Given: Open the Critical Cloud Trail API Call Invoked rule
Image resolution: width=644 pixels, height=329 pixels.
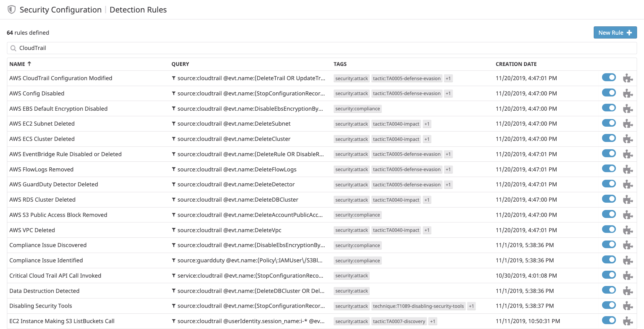Looking at the screenshot, I should (x=55, y=276).
